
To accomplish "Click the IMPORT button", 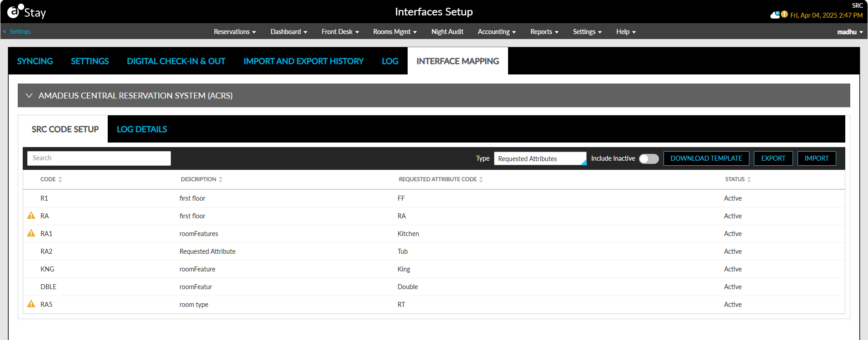I will pyautogui.click(x=817, y=158).
